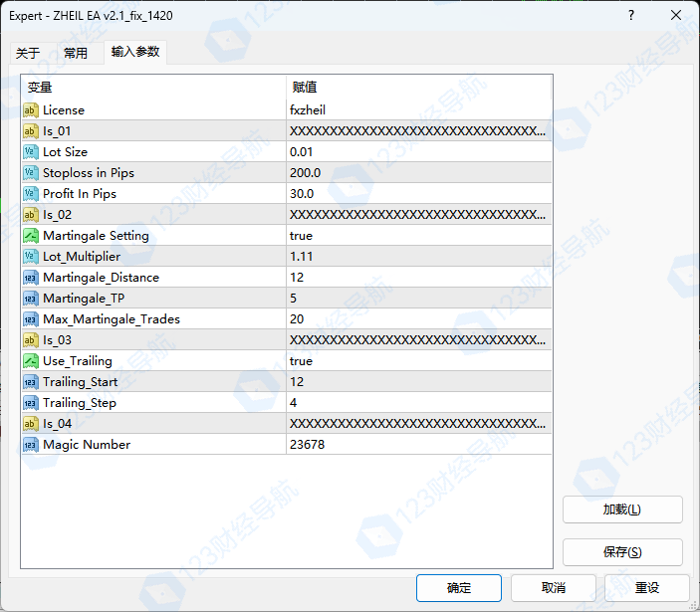Click the string icon beside Is_02
The width and height of the screenshot is (700, 612).
click(30, 215)
